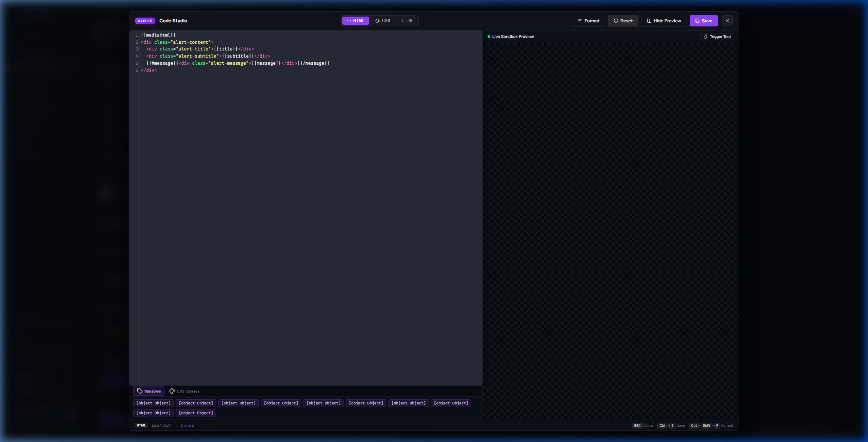868x442 pixels.
Task: Click the ESC Close shortcut hint
Action: [x=643, y=426]
